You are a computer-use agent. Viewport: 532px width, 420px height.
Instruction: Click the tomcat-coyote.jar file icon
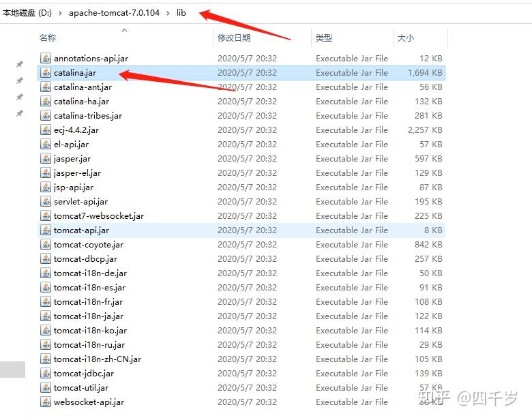pos(46,244)
